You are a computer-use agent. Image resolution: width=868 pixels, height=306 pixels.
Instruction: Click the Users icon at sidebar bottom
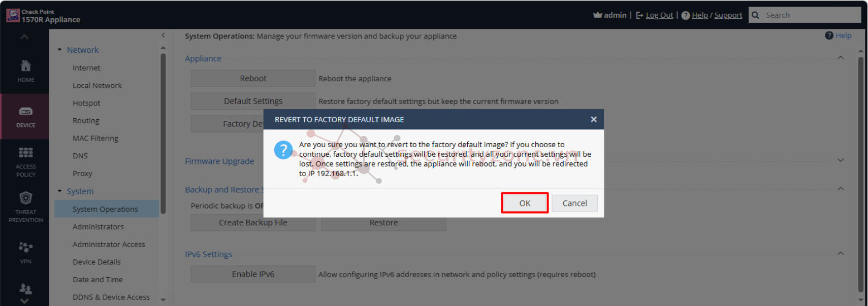(x=25, y=289)
